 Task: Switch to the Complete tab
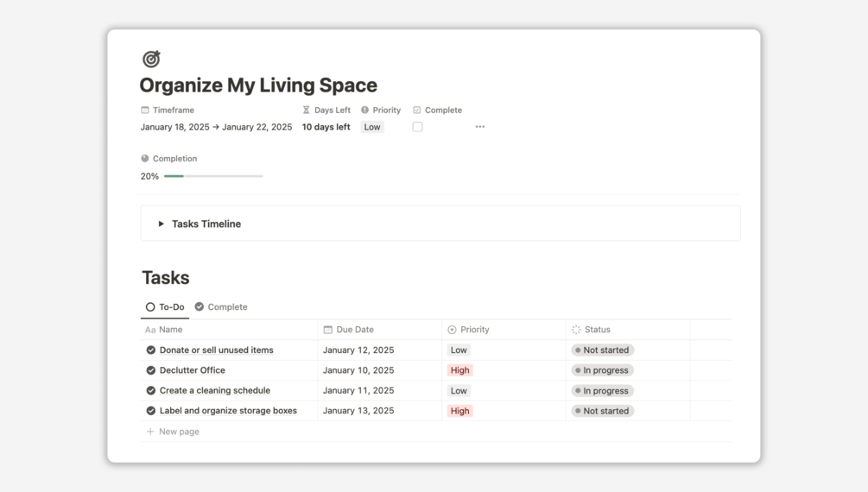pyautogui.click(x=221, y=307)
